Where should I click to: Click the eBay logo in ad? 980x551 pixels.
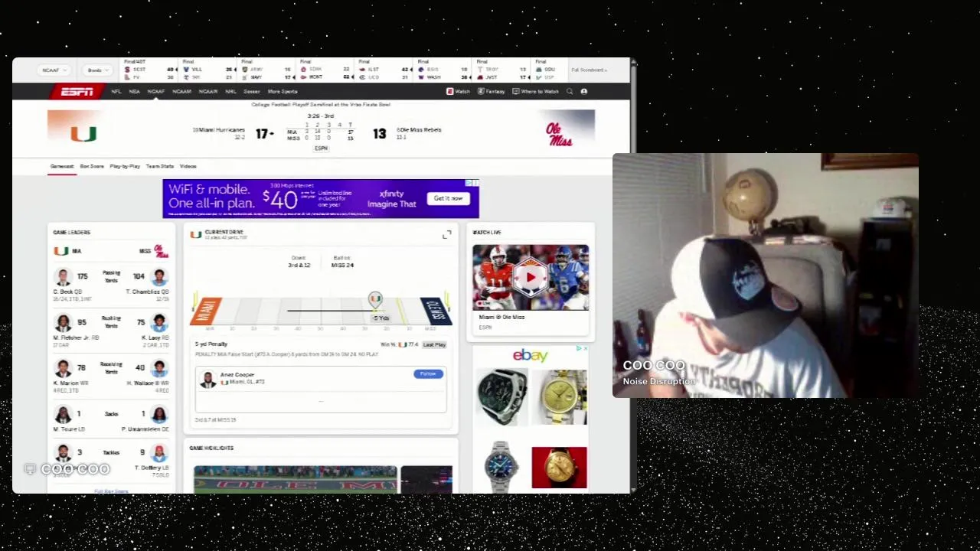tap(531, 356)
